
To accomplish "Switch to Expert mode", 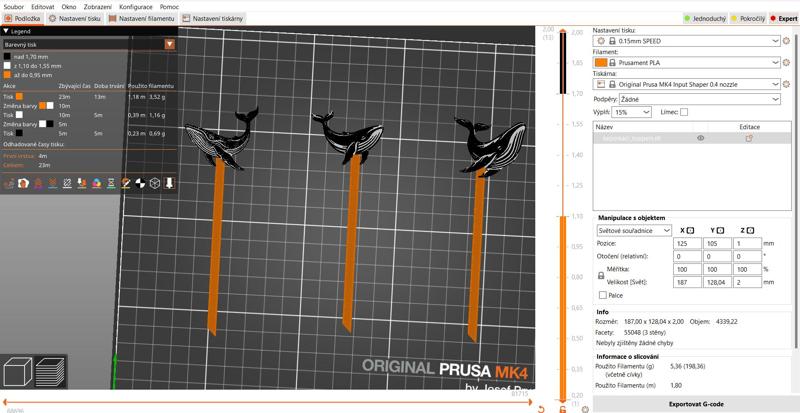I will point(784,18).
